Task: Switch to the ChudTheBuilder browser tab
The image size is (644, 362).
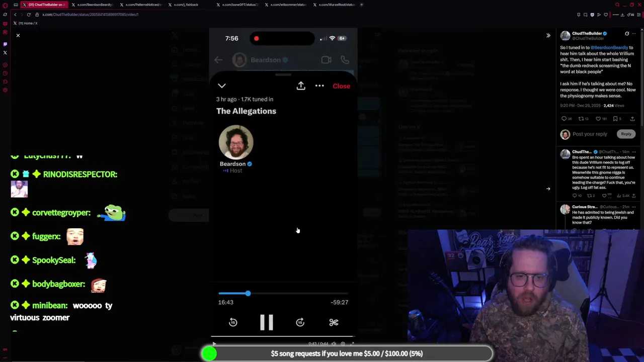Action: coord(43,5)
